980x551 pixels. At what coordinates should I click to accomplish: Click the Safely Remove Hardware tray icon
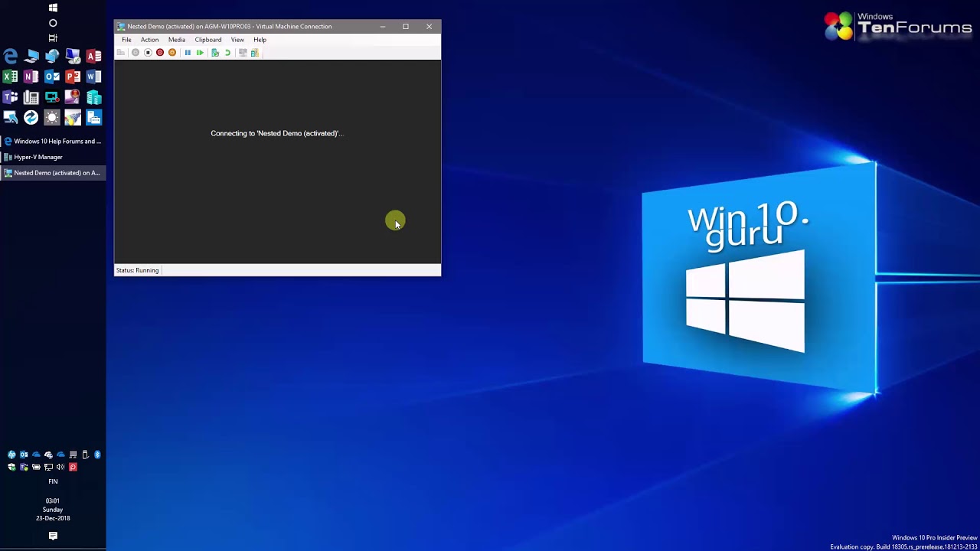tap(85, 455)
